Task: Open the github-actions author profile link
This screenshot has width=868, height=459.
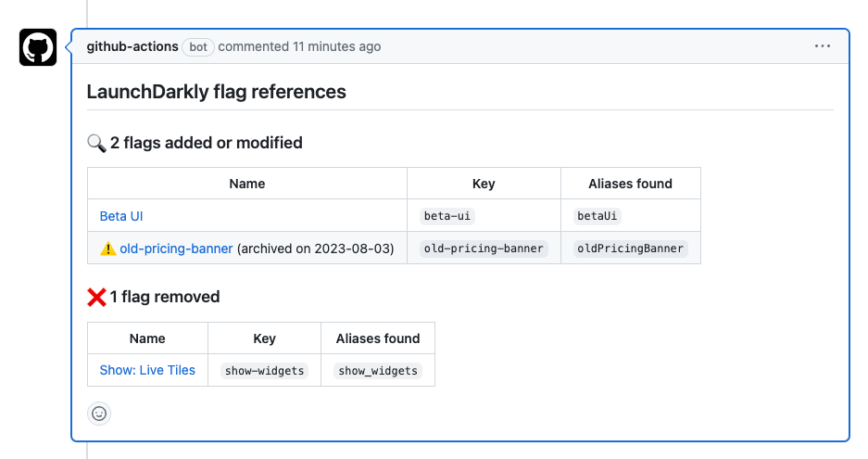Action: [x=132, y=46]
